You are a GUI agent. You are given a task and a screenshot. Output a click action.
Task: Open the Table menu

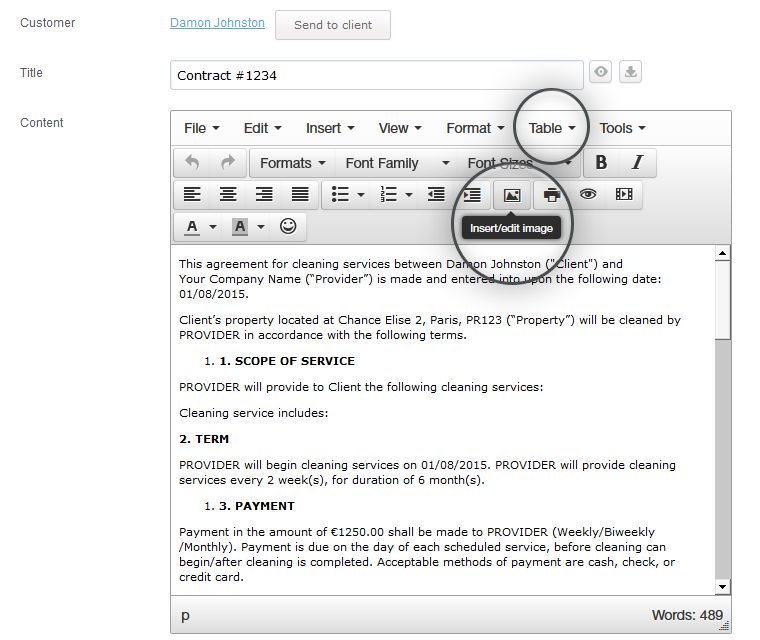coord(552,128)
